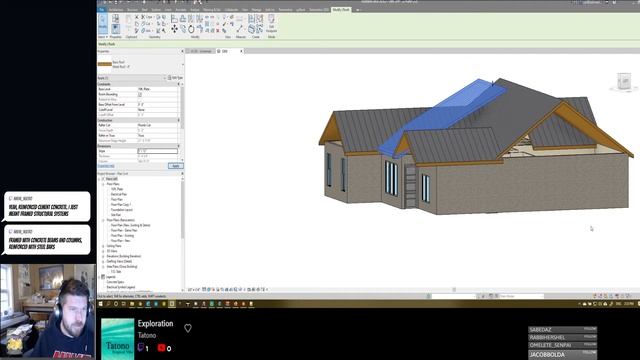Select Foundation Layout in Project Browser
Image resolution: width=640 pixels, height=360 pixels.
pyautogui.click(x=122, y=210)
